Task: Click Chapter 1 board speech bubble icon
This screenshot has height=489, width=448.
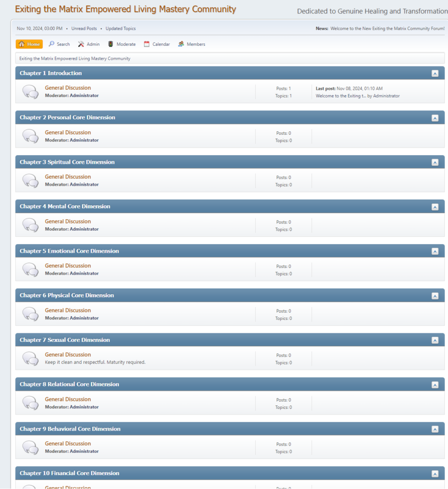Action: (x=31, y=91)
